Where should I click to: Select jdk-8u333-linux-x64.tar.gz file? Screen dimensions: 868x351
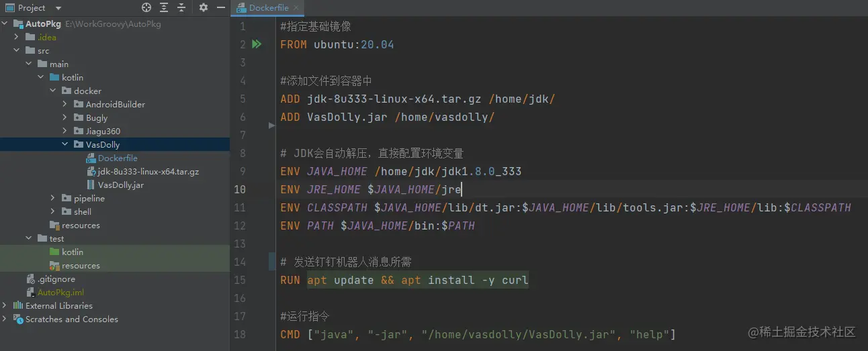click(148, 172)
